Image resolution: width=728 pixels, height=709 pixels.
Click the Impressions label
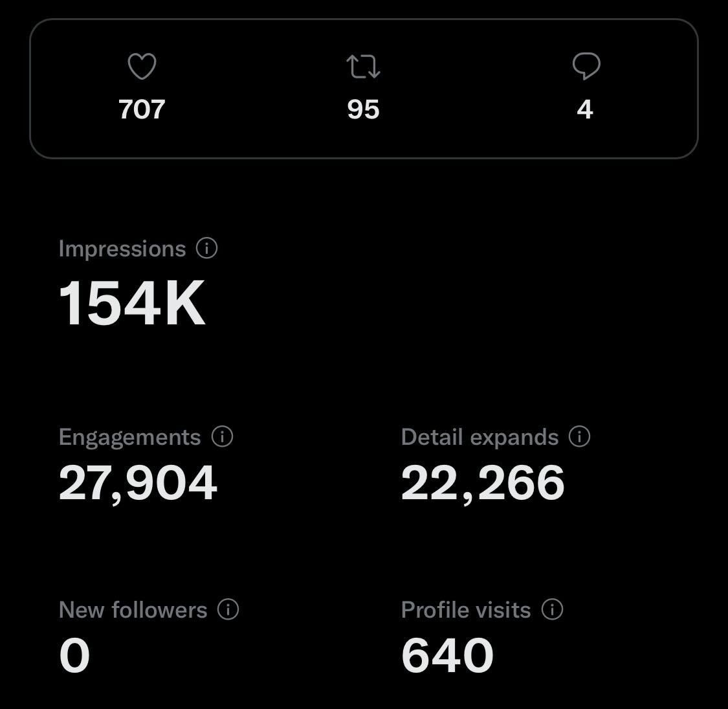pos(122,249)
